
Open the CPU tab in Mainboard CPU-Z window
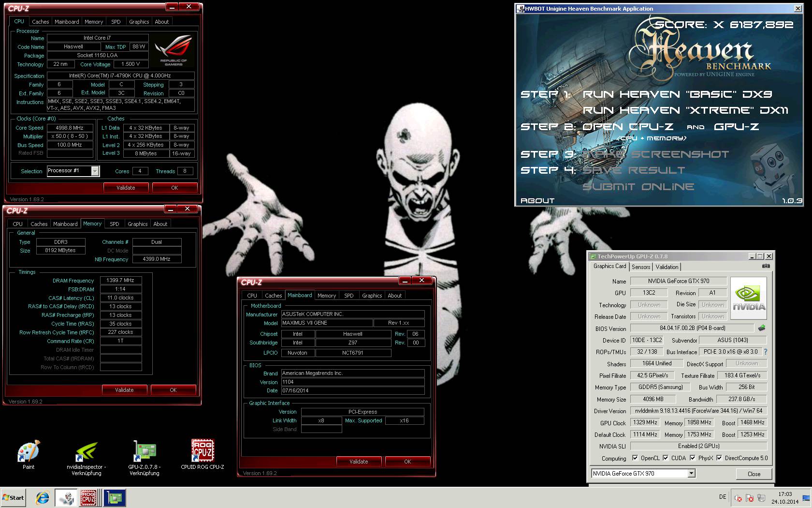point(252,296)
